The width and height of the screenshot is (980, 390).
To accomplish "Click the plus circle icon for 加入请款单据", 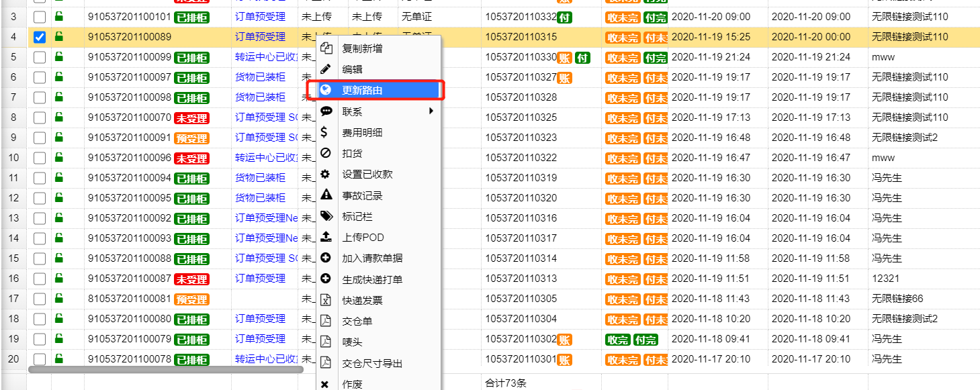I will tap(326, 258).
